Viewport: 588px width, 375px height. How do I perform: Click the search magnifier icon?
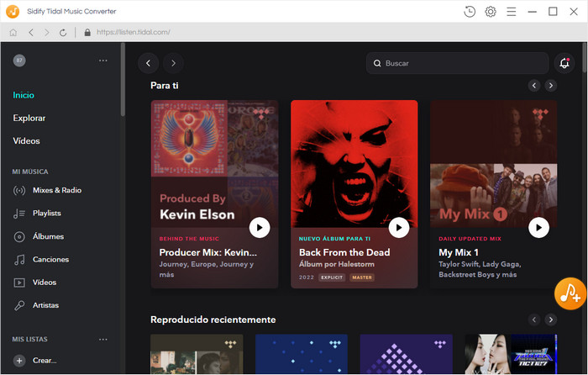tap(377, 63)
